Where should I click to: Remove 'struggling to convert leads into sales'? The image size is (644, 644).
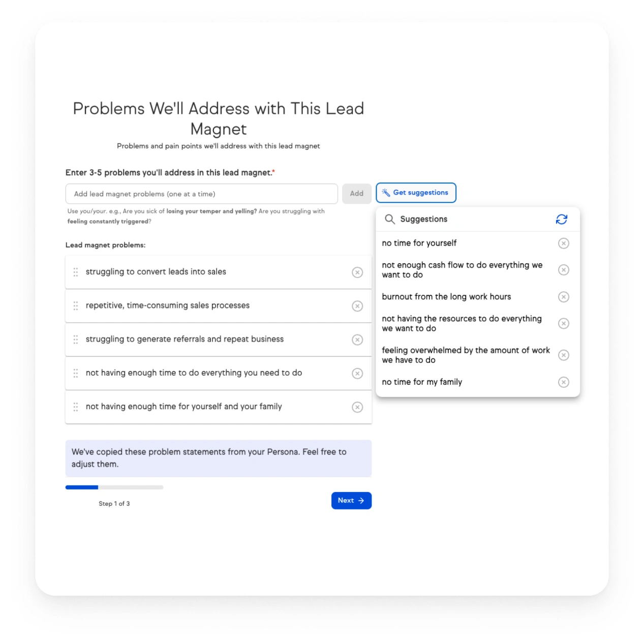tap(357, 272)
